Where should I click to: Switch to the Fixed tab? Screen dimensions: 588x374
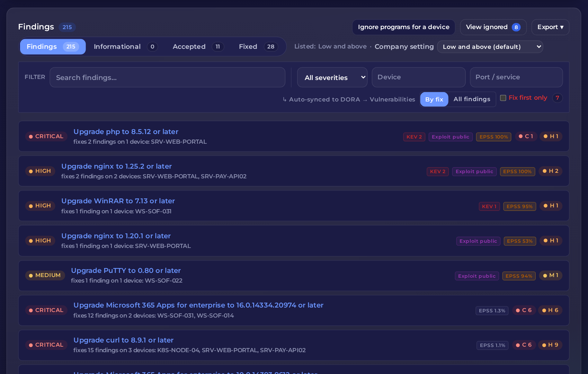(258, 47)
